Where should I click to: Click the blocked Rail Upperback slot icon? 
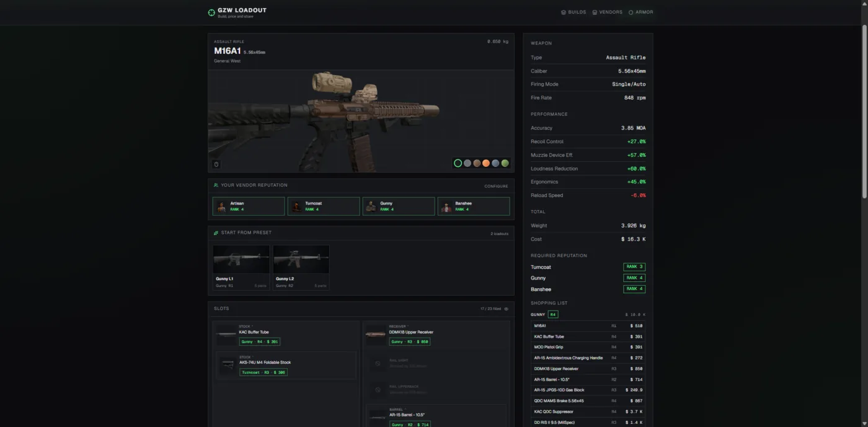(x=378, y=389)
